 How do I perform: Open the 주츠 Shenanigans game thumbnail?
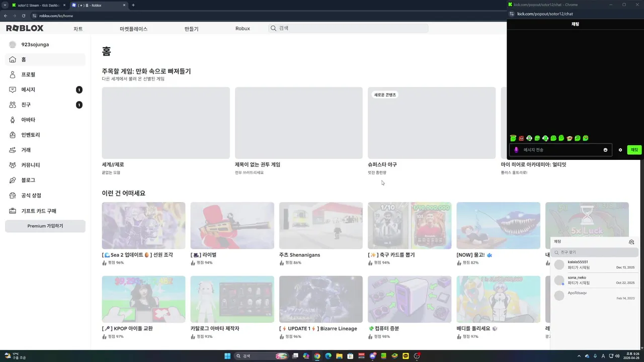point(321,226)
